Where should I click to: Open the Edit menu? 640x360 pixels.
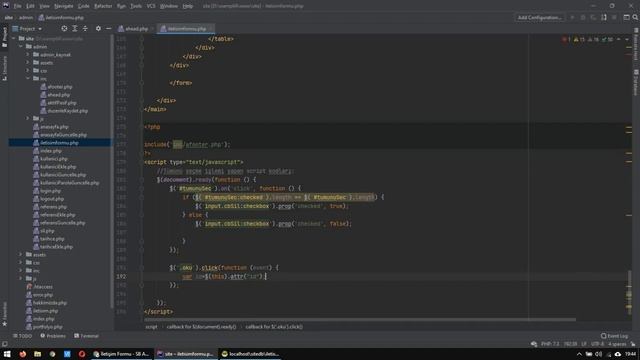(30, 6)
